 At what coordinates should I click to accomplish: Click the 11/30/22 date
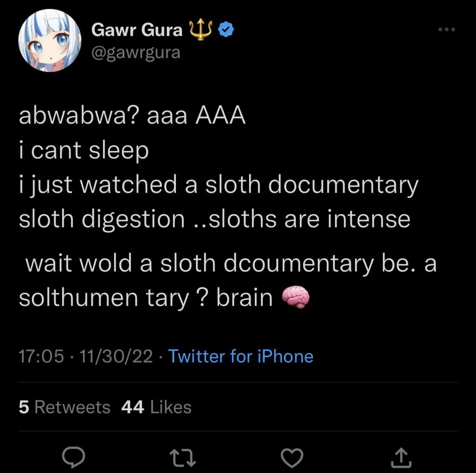(x=116, y=356)
